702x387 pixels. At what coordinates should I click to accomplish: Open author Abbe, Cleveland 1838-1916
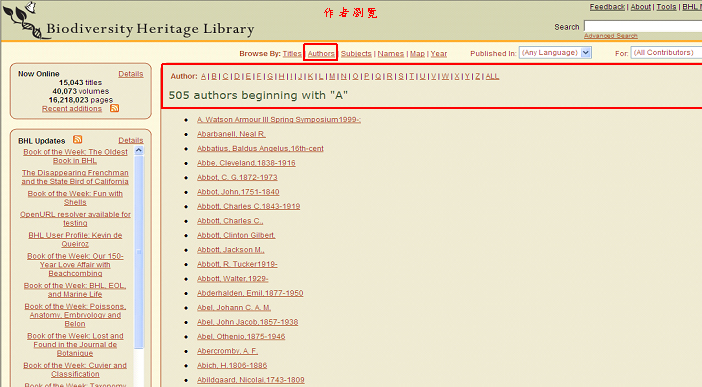click(246, 163)
